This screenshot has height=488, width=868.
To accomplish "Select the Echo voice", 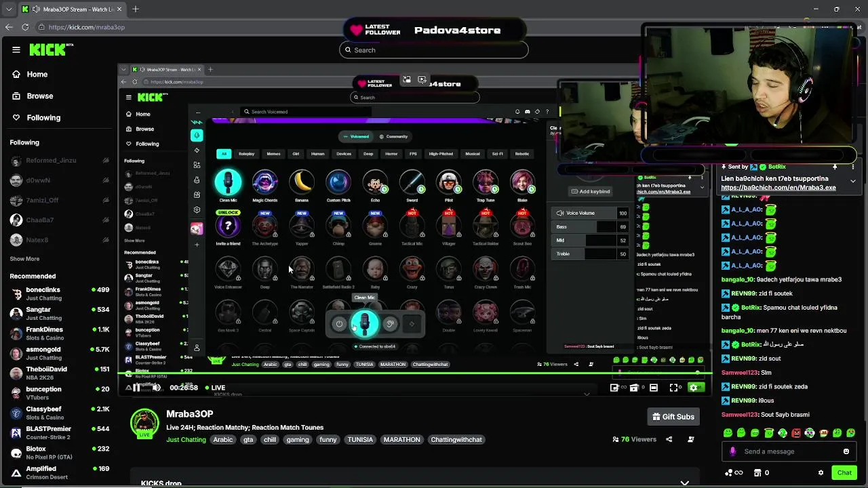I will coord(375,182).
